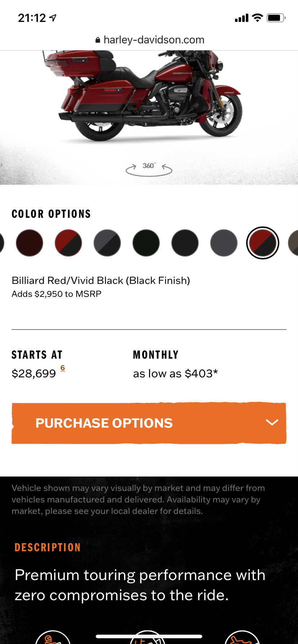
Task: Open footnote 6 link beside the starting price
Action: pyautogui.click(x=63, y=368)
